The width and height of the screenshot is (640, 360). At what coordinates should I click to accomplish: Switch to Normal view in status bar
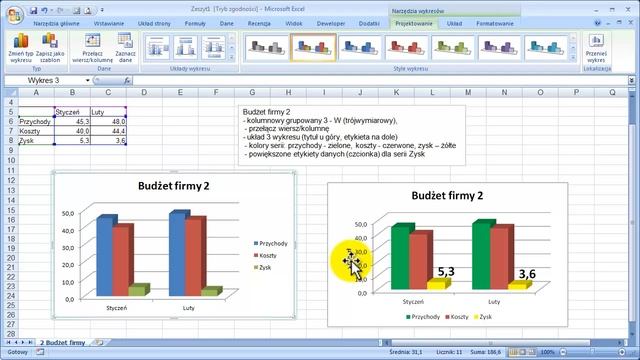[513, 352]
